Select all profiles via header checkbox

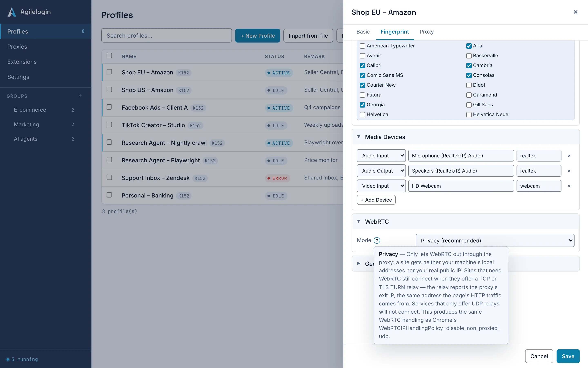(x=109, y=55)
